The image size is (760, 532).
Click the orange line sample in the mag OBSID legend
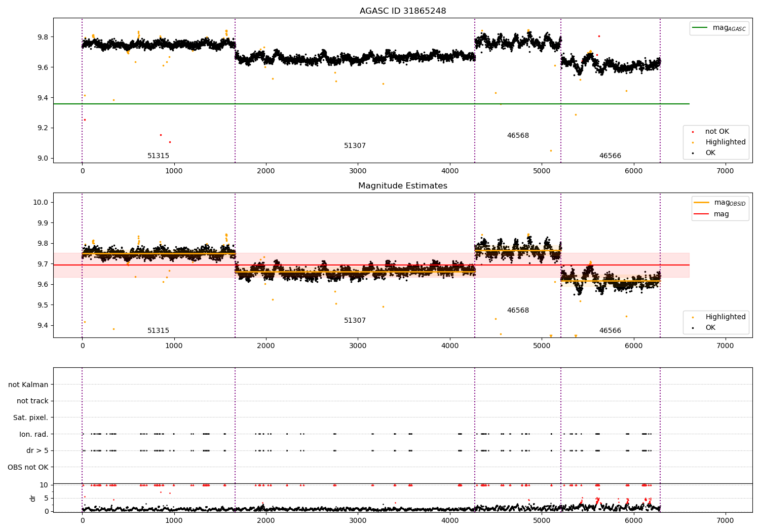pos(702,203)
